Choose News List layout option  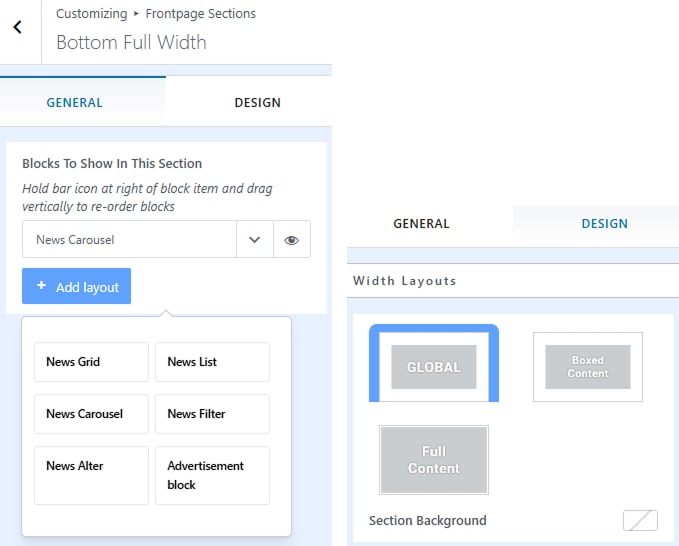212,362
